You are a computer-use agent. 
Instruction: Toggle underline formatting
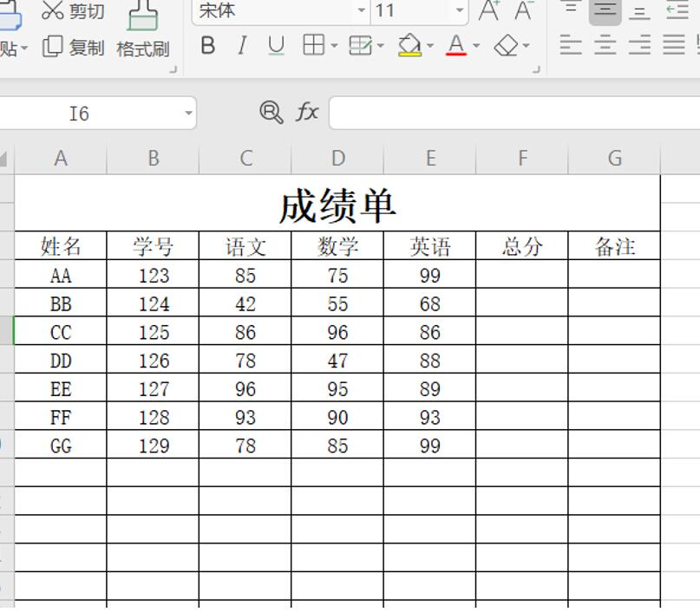coord(276,46)
